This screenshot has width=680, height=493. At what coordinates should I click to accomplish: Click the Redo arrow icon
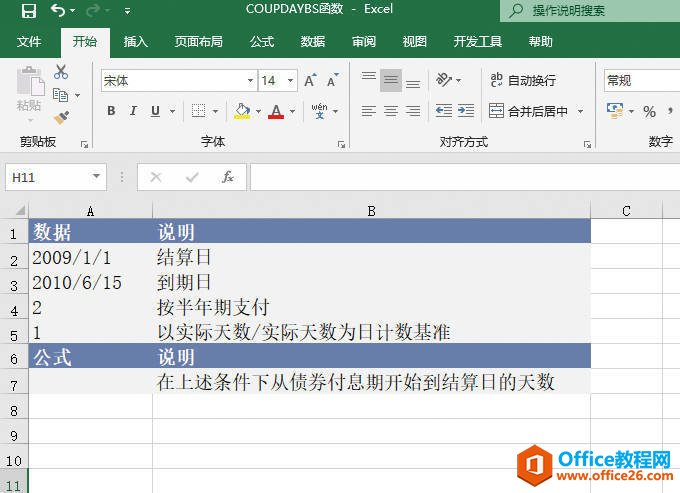pos(92,10)
